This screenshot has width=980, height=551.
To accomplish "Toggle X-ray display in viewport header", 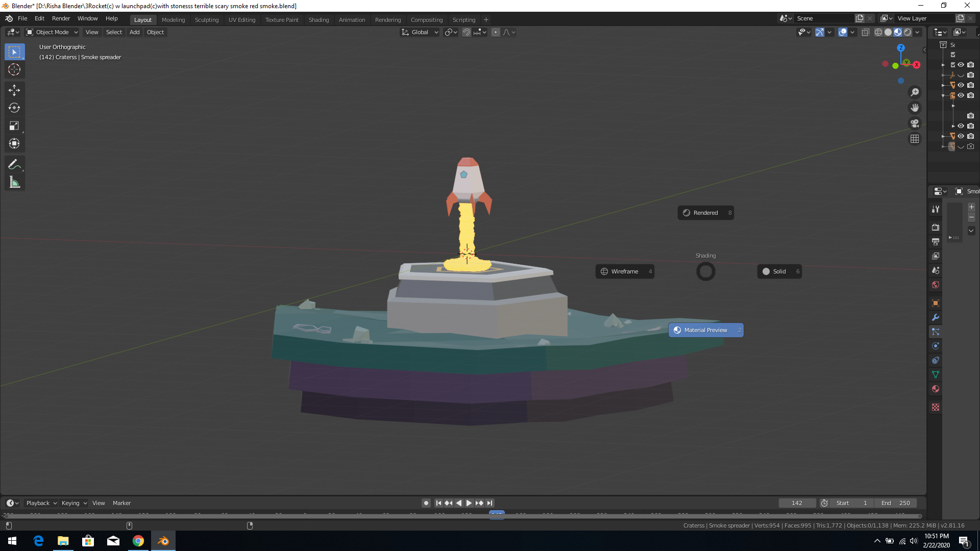I will pos(866,32).
